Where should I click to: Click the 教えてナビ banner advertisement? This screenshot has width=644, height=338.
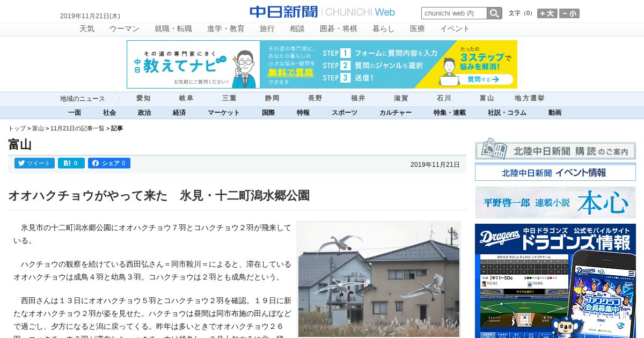322,64
